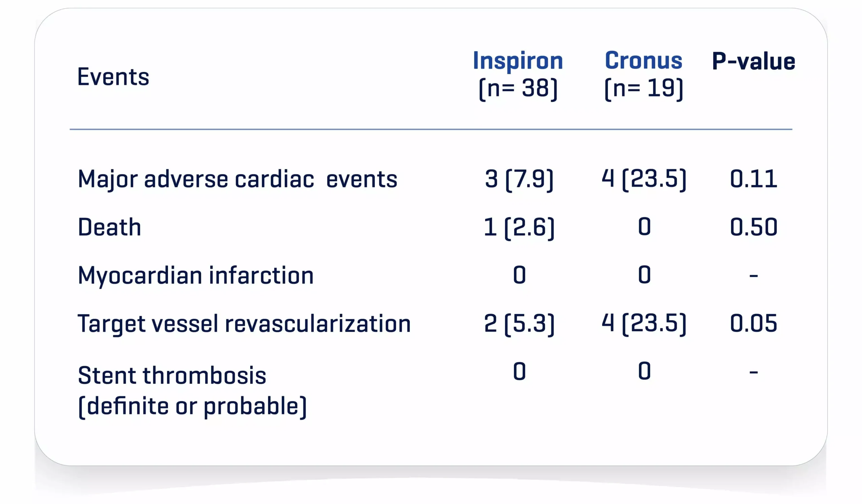Click the Cronus 4 (23.5) value for major adverse cardiac events

click(x=644, y=179)
